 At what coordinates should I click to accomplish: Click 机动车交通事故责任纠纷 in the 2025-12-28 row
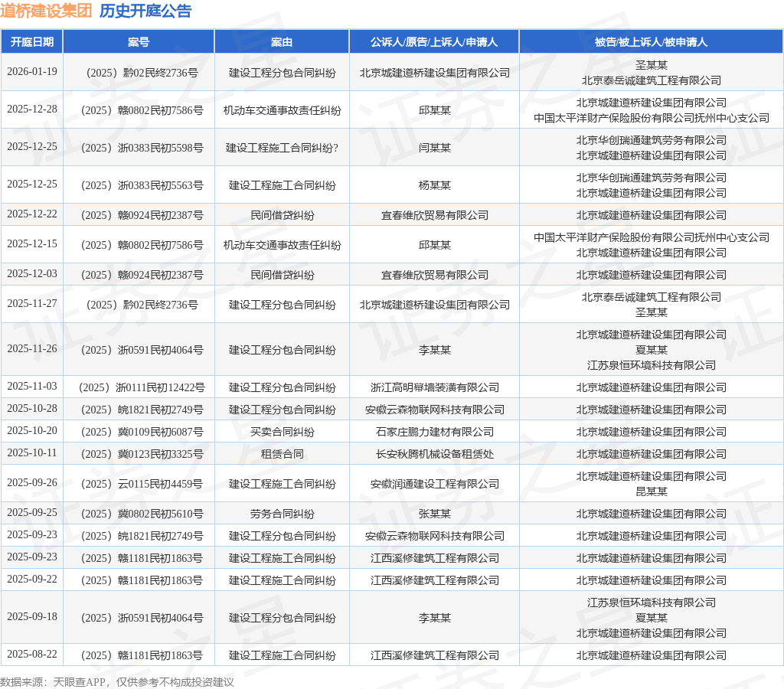coord(282,110)
